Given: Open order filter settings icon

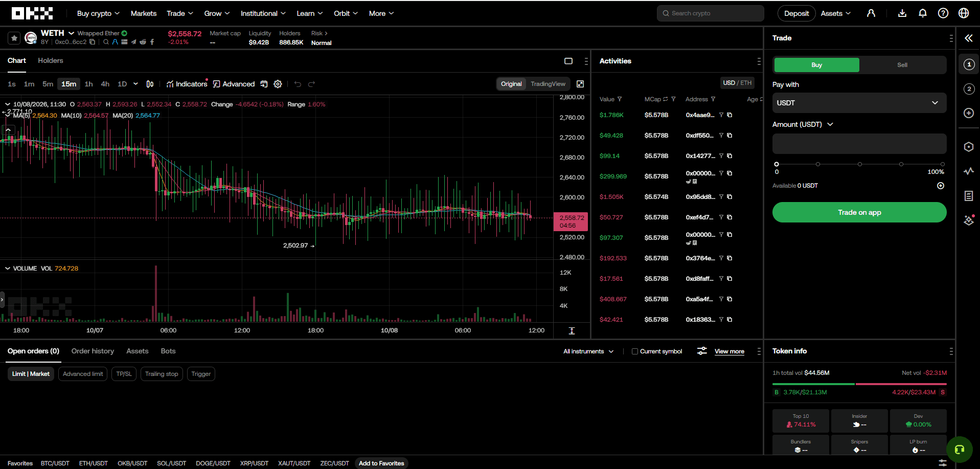Looking at the screenshot, I should 702,351.
